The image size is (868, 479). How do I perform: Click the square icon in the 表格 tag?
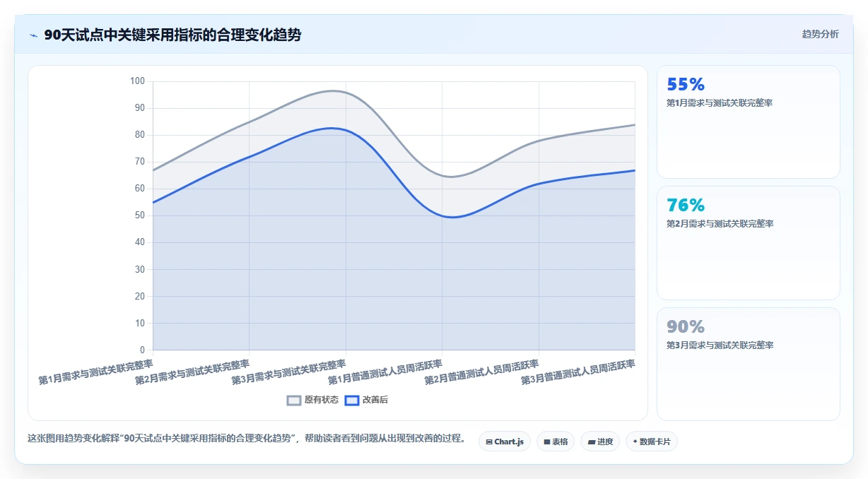pyautogui.click(x=547, y=442)
